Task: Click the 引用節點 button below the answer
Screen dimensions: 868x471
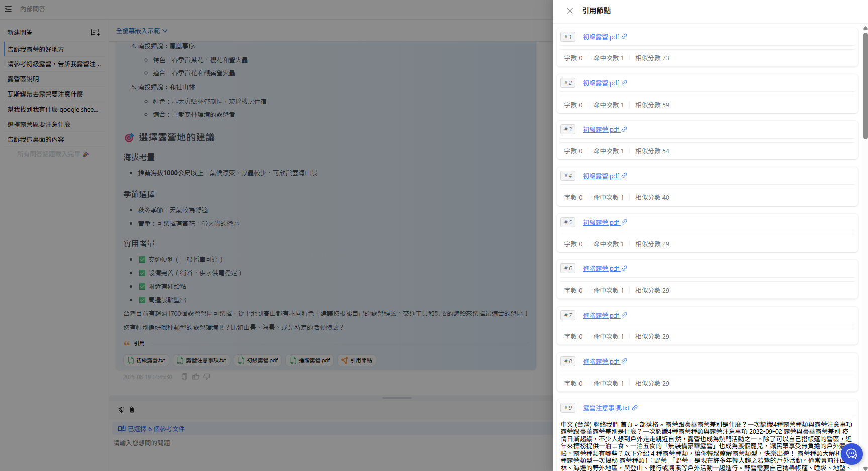Action: 357,360
